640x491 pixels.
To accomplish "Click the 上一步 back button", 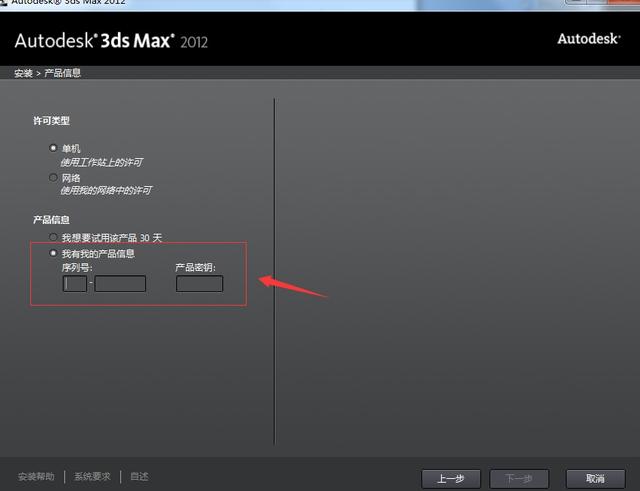I will tap(451, 479).
